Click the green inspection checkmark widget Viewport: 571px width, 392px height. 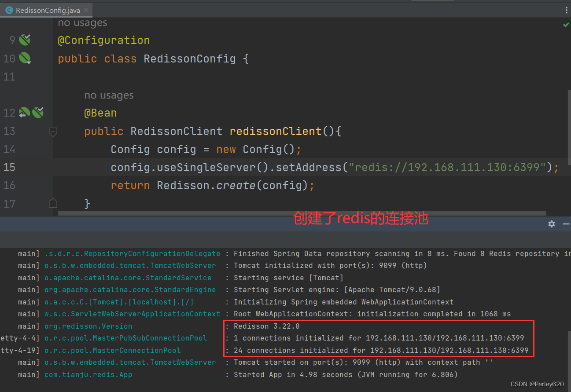pos(566,25)
